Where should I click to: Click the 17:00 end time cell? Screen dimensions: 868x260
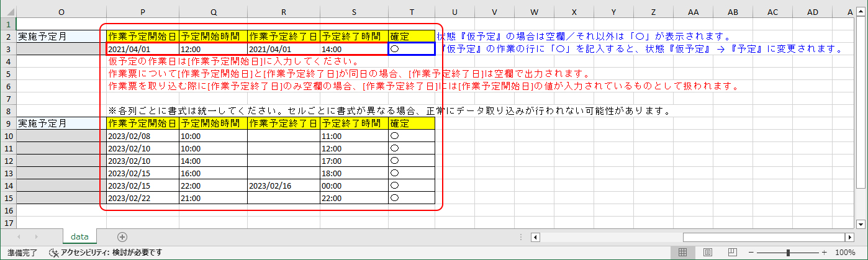(x=355, y=161)
